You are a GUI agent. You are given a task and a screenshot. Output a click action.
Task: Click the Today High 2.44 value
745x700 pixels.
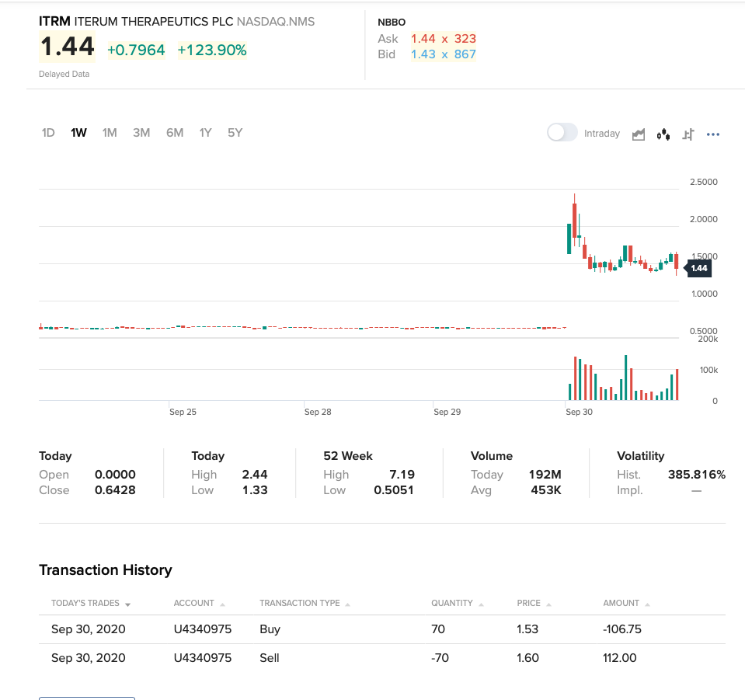[255, 474]
